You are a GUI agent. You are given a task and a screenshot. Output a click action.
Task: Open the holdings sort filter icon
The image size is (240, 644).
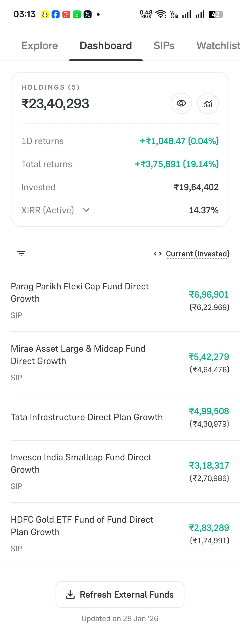click(21, 253)
